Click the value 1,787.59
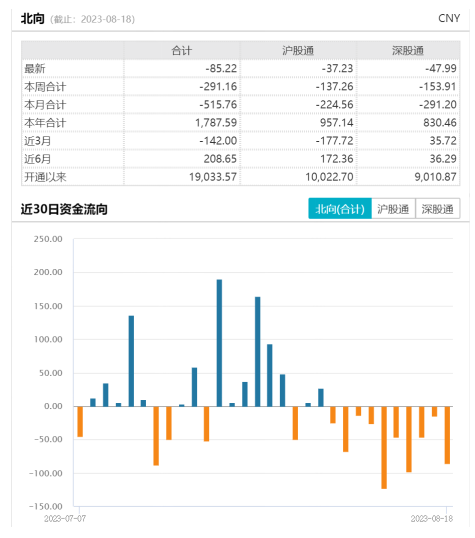Image resolution: width=475 pixels, height=538 pixels. point(216,122)
